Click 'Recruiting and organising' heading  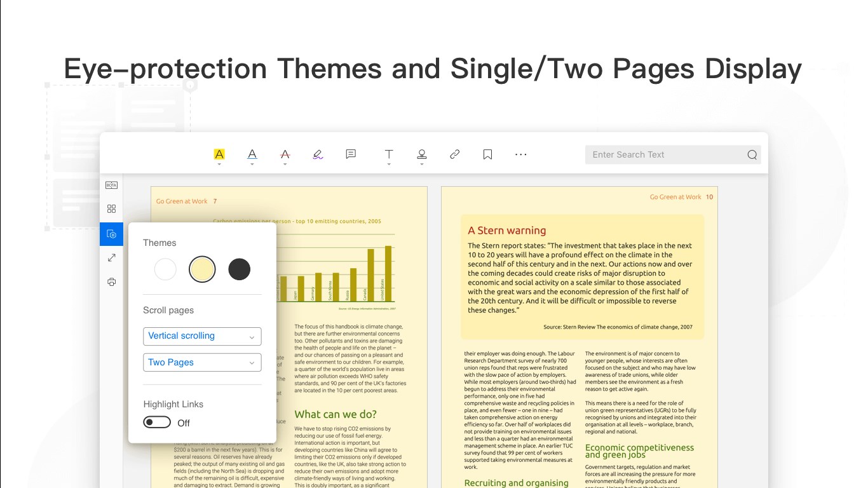(516, 483)
